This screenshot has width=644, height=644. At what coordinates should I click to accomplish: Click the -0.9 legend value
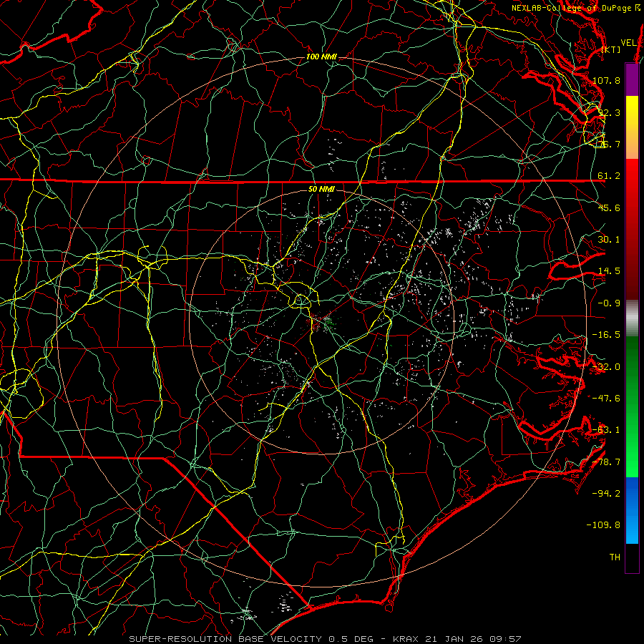pos(609,303)
